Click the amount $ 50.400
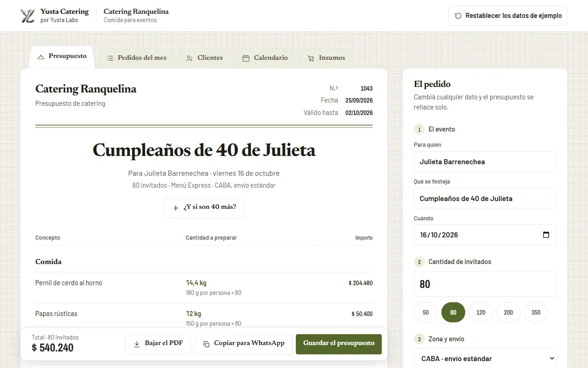The height and width of the screenshot is (368, 588). (x=362, y=314)
